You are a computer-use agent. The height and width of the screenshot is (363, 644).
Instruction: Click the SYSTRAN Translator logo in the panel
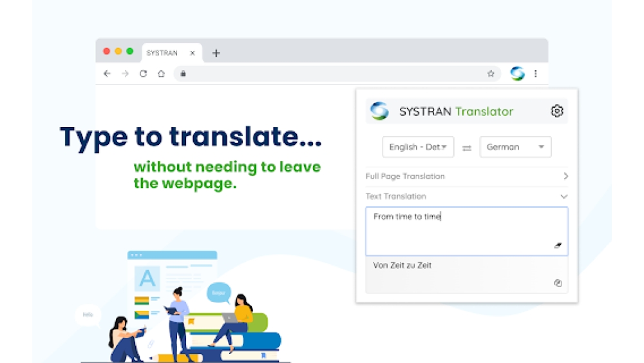(379, 111)
